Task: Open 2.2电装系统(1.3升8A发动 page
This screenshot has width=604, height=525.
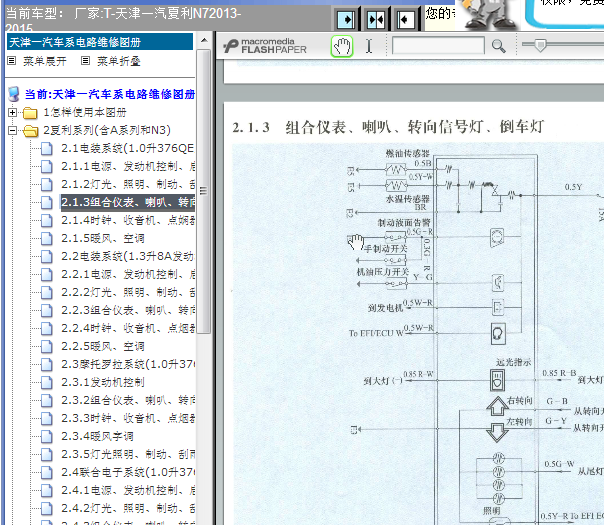Action: tap(128, 256)
